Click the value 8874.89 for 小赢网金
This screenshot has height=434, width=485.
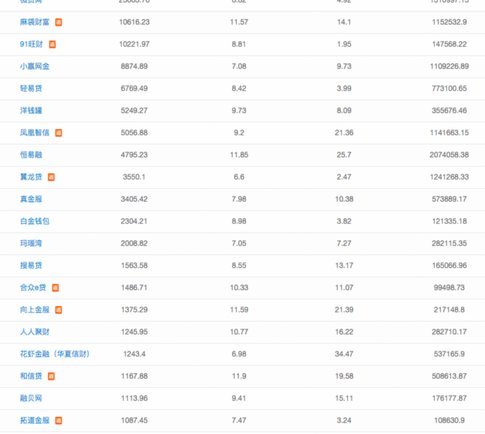[x=134, y=66]
